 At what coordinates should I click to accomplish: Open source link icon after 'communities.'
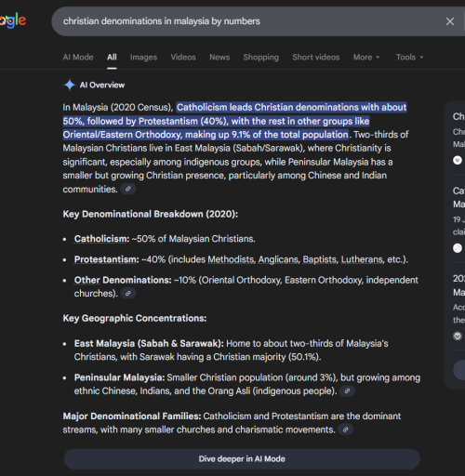tap(128, 189)
